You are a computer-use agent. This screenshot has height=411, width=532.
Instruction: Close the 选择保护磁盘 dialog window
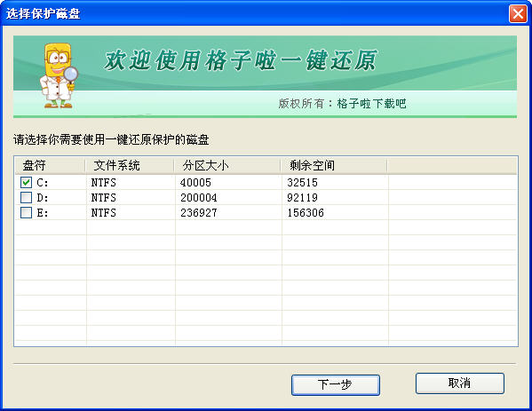click(518, 14)
